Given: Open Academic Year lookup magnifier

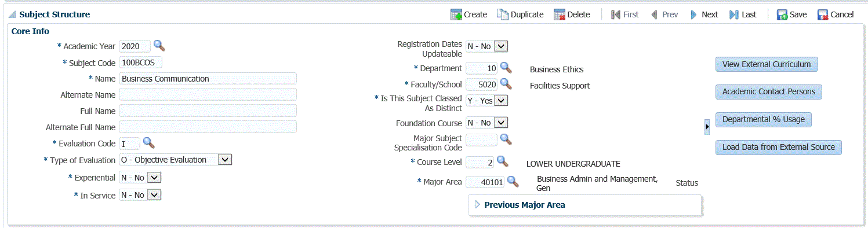Looking at the screenshot, I should (x=159, y=45).
